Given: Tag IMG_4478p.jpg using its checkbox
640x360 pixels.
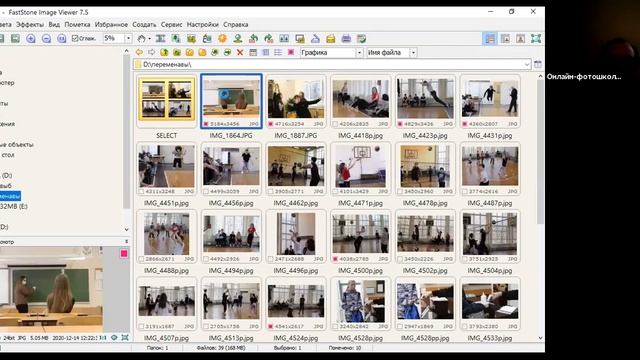Looking at the screenshot, I should [x=400, y=191].
